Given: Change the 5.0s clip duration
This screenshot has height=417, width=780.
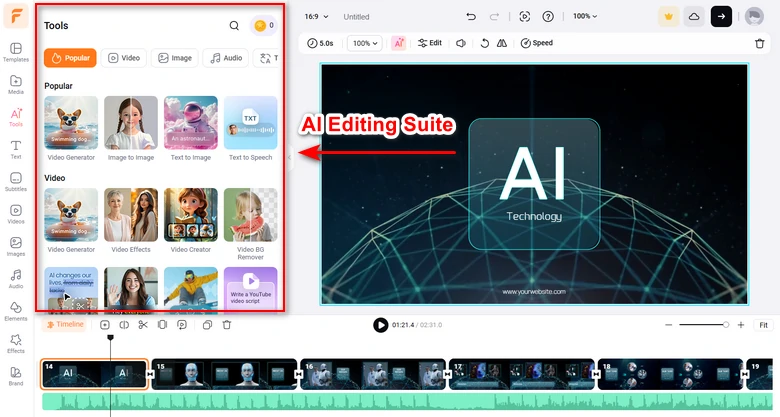Looking at the screenshot, I should click(x=320, y=43).
